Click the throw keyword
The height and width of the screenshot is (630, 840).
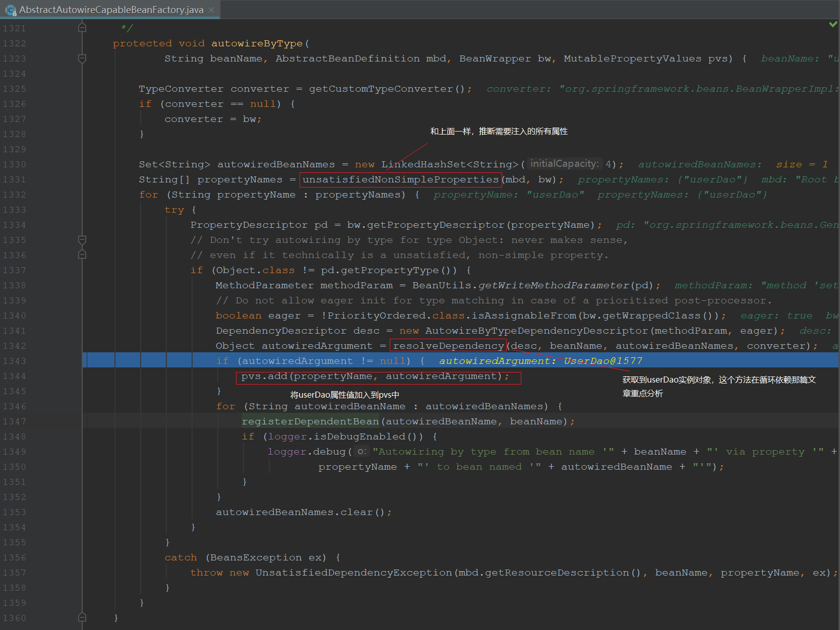[x=207, y=573]
